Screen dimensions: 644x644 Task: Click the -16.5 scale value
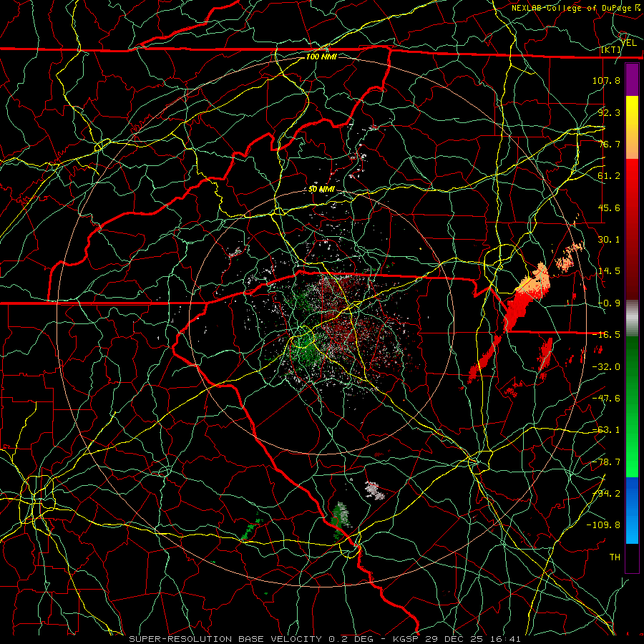click(606, 335)
